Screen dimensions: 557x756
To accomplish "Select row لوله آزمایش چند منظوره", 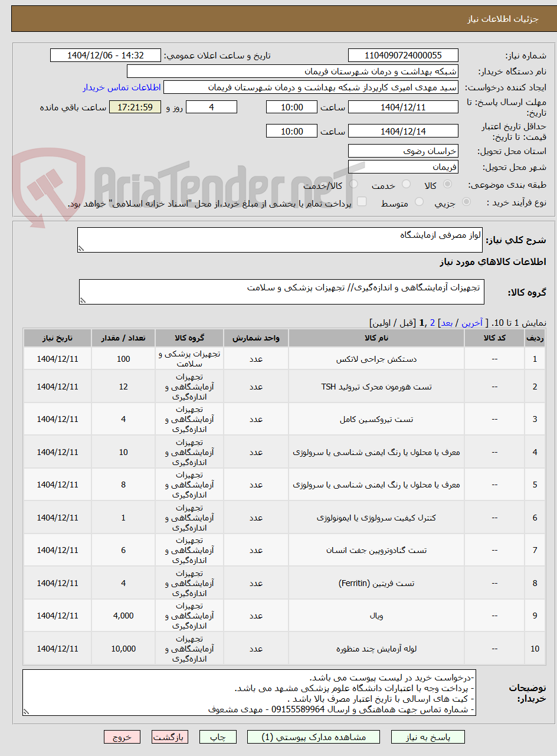I will 284,649.
